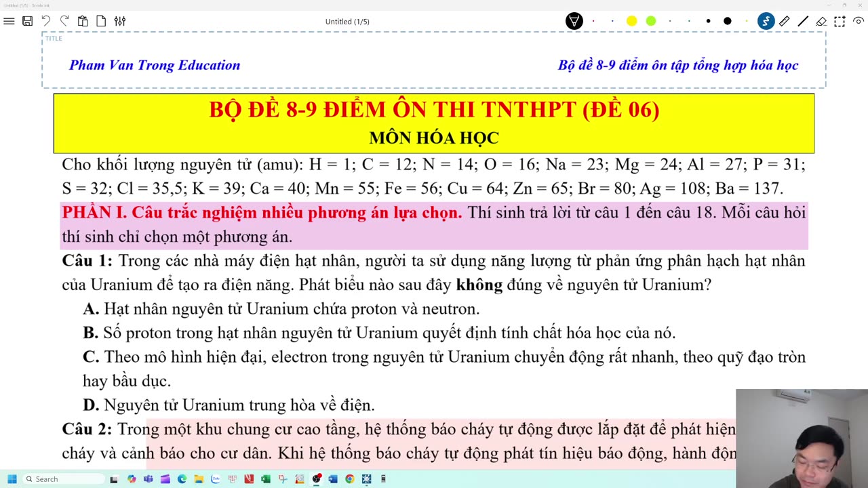Click the page title 'Untitled (1/5)'
This screenshot has width=868, height=488.
pyautogui.click(x=347, y=22)
